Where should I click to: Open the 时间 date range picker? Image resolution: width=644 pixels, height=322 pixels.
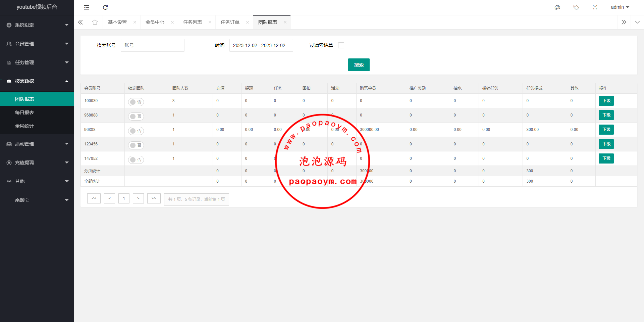coord(261,45)
